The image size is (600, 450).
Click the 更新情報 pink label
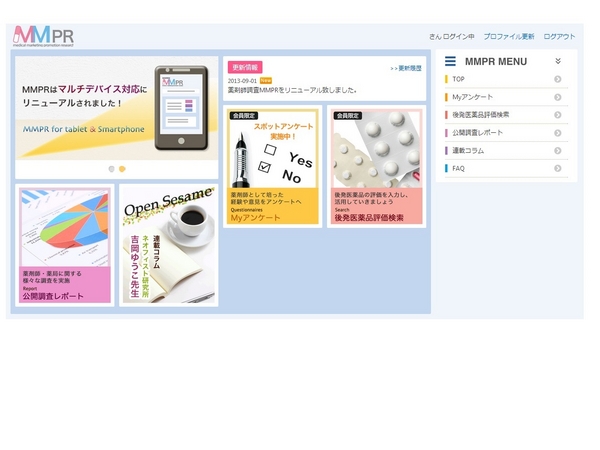pyautogui.click(x=245, y=67)
